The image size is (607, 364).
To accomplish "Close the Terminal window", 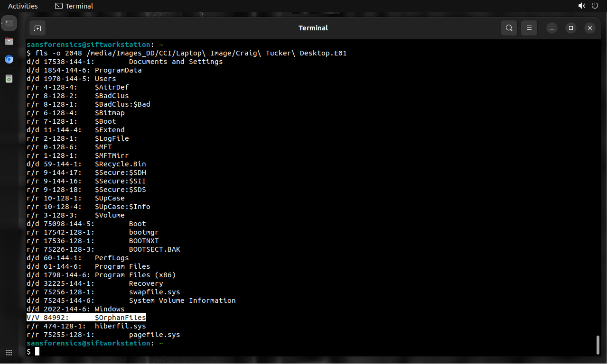I will click(589, 28).
